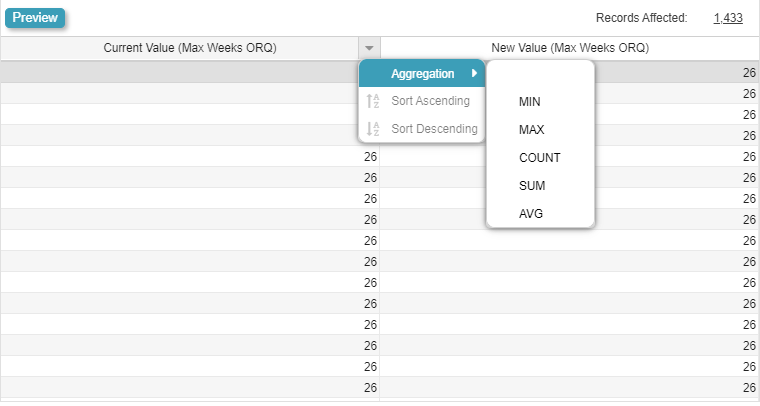Select the last row's New Value cell

pos(570,387)
